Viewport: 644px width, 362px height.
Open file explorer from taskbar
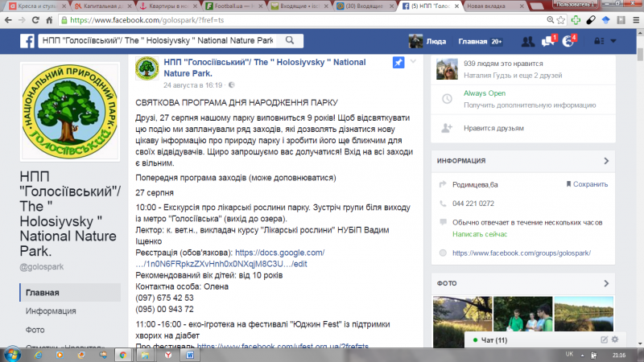[x=145, y=355]
